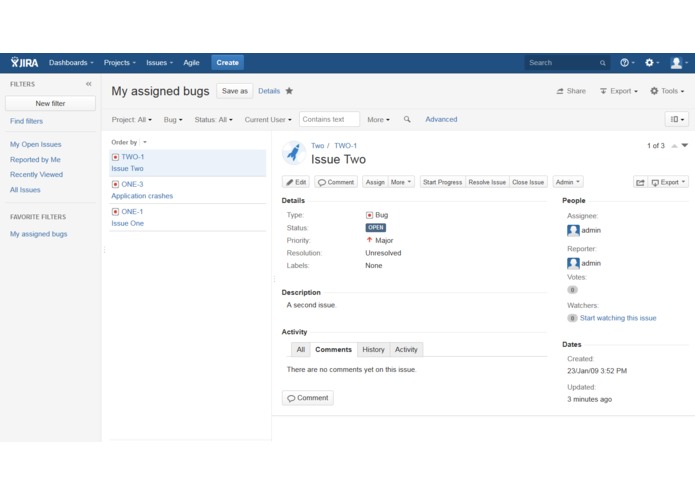Toggle the favorite star for this filter
This screenshot has width=695, height=494.
point(289,91)
